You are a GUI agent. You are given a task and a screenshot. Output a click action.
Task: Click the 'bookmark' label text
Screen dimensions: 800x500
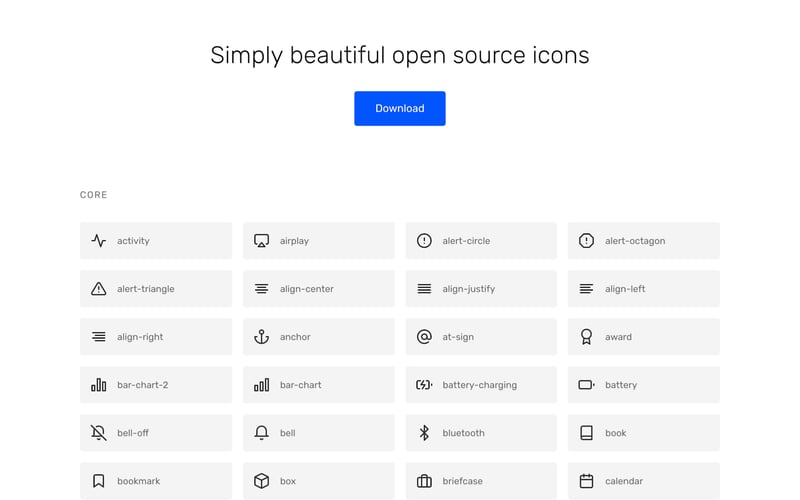(x=138, y=481)
